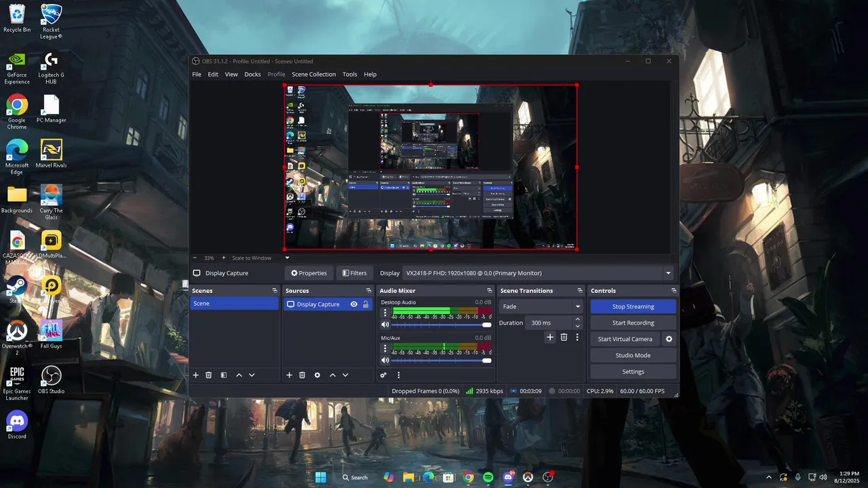Add a new scene with plus icon
868x488 pixels.
tap(196, 375)
